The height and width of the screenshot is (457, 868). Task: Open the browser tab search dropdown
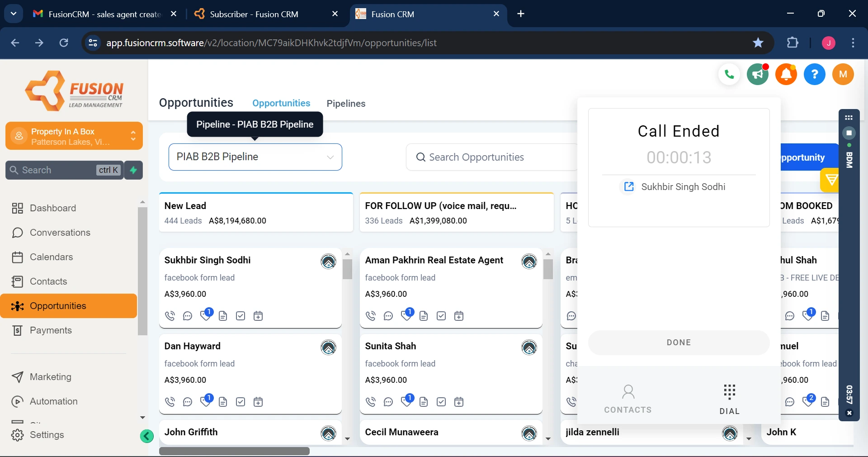[x=14, y=14]
